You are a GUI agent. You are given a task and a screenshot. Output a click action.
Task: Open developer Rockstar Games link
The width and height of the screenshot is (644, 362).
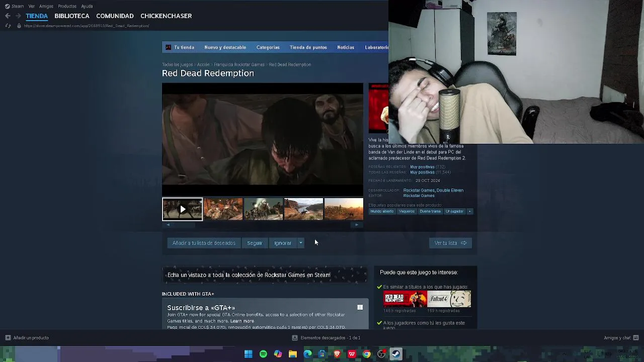point(419,190)
